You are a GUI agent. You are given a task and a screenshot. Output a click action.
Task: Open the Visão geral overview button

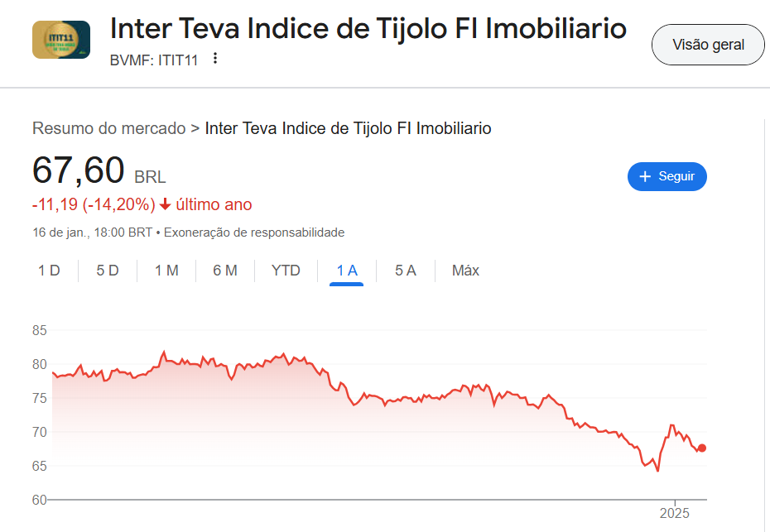(708, 45)
